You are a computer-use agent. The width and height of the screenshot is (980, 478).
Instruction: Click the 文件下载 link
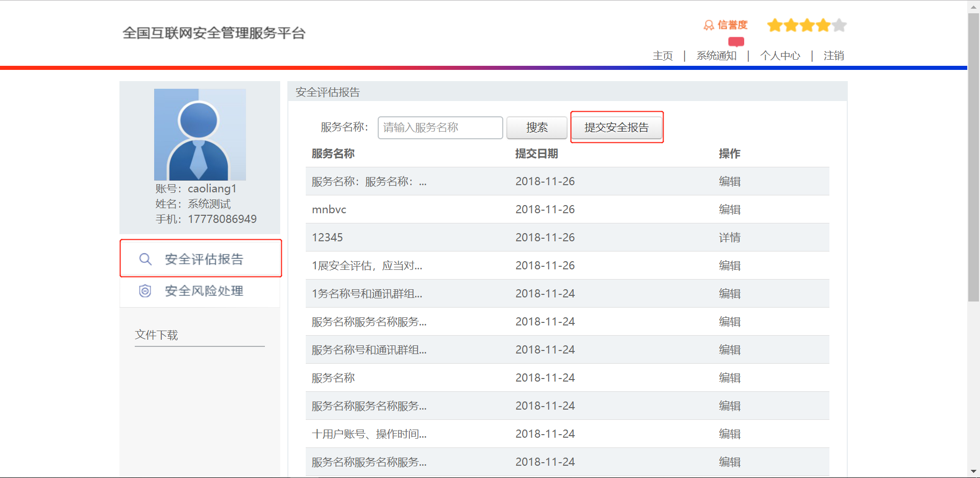click(x=156, y=335)
